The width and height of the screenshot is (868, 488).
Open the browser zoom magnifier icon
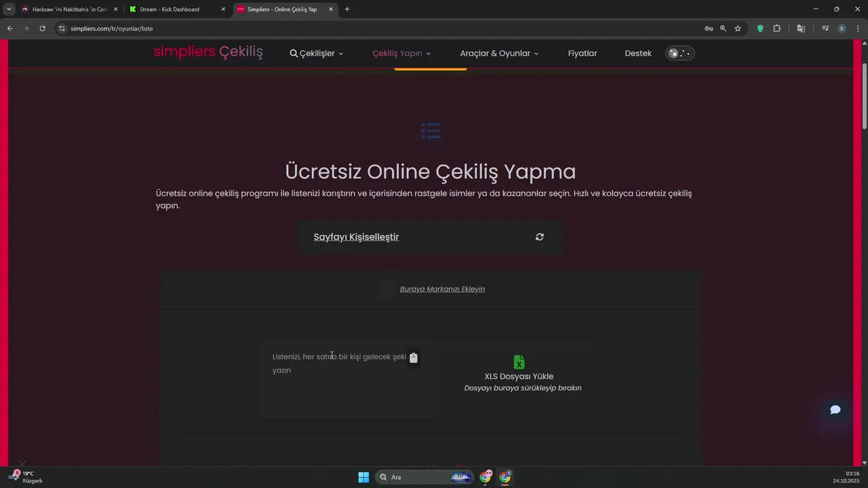[x=723, y=28]
